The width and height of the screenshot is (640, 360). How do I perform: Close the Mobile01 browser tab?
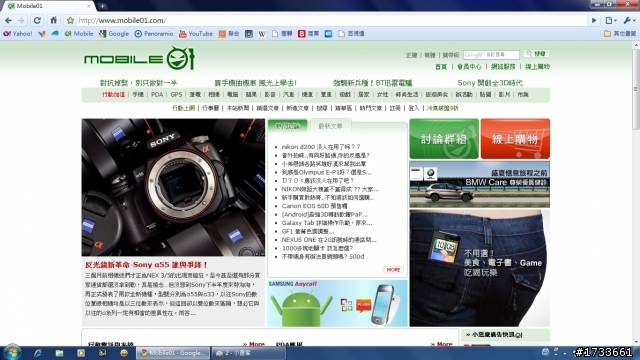pos(89,6)
